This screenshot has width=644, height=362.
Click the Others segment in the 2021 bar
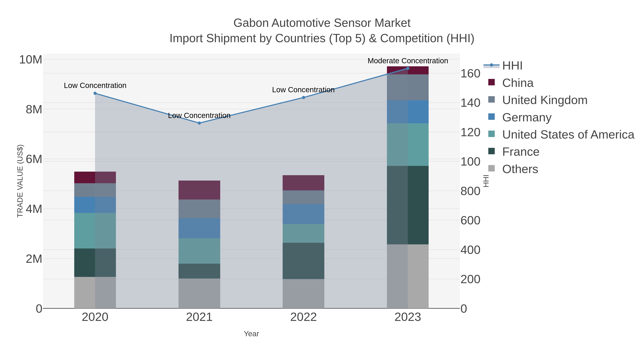click(x=199, y=294)
